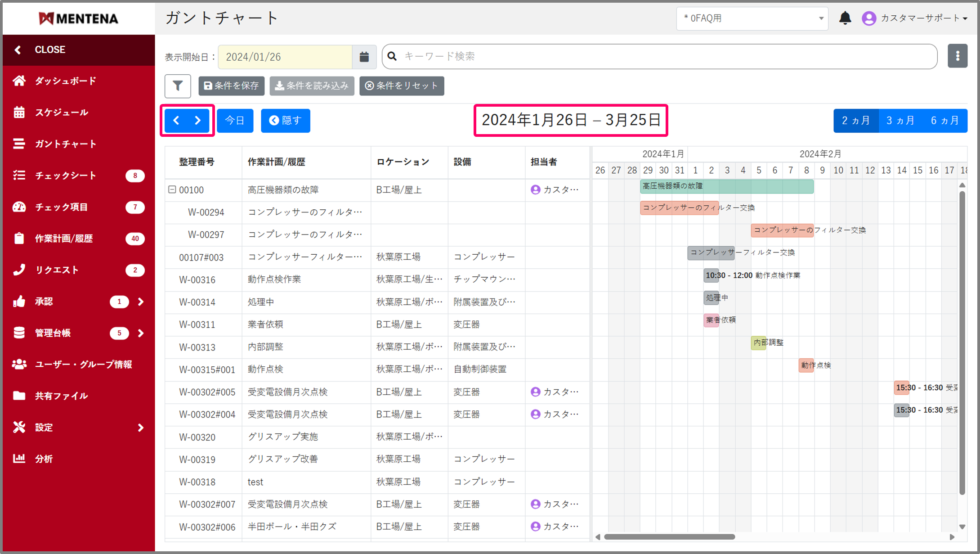Open the vertical three-dot options menu

tap(957, 56)
